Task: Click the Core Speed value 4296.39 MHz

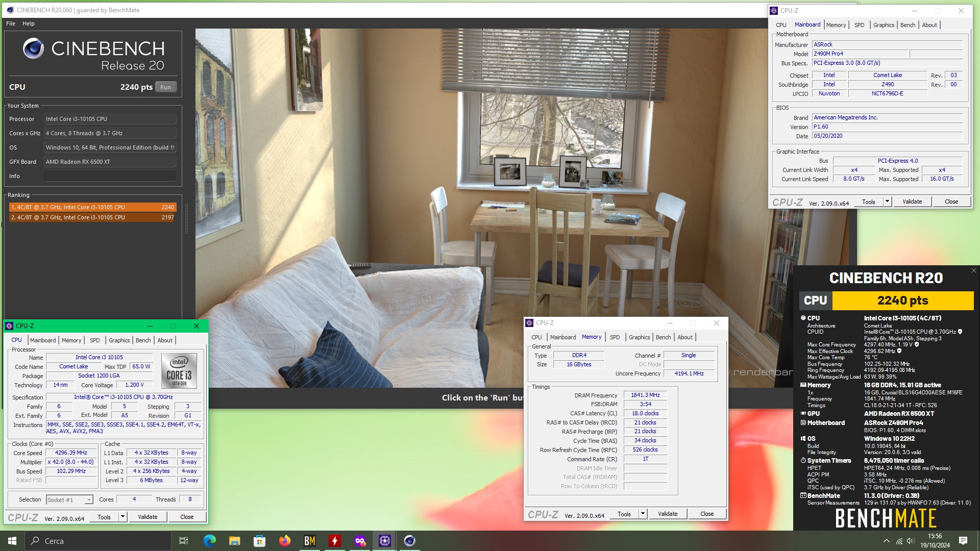Action: pos(71,453)
